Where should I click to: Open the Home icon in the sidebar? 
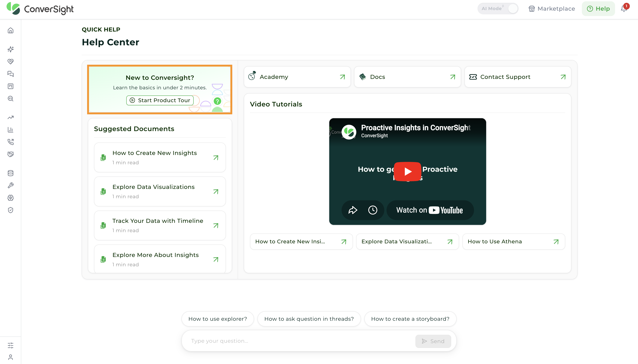coord(10,31)
